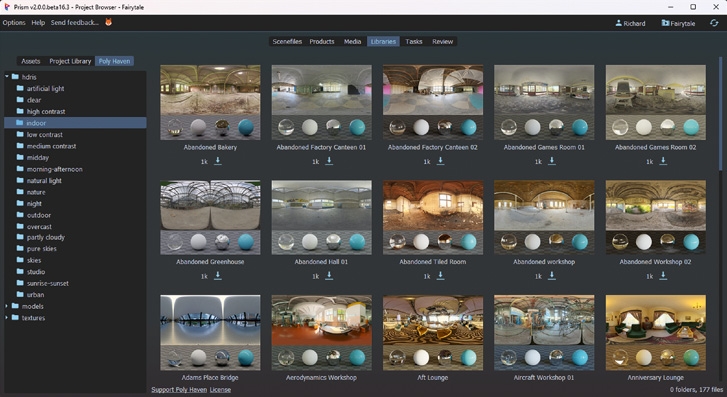The image size is (727, 397).
Task: Collapse the hdris tree node
Action: 7,77
